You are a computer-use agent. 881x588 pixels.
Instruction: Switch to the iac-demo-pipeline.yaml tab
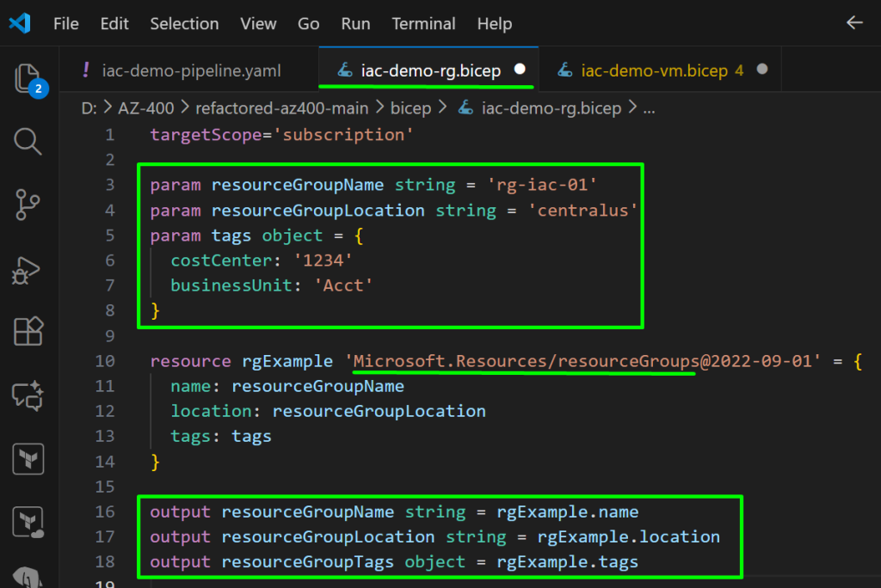click(190, 70)
